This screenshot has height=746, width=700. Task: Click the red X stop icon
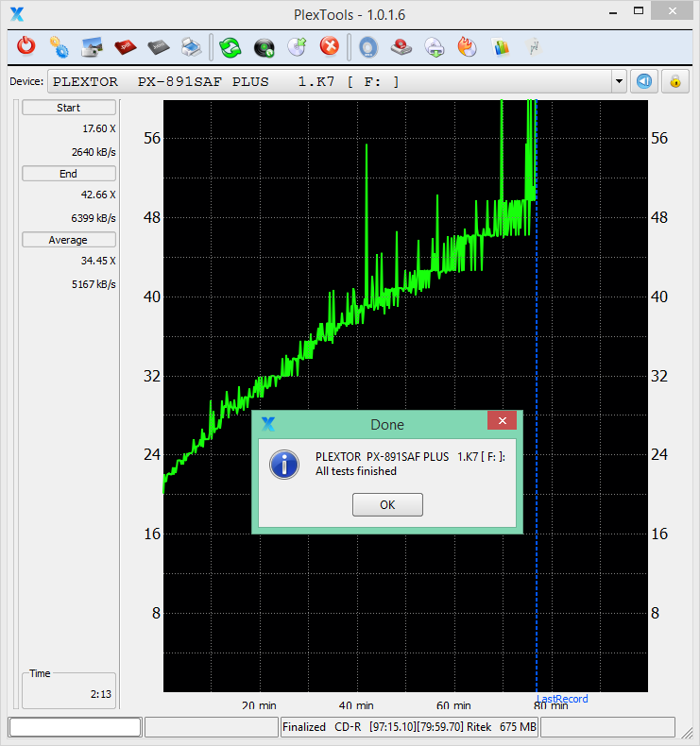[x=330, y=46]
